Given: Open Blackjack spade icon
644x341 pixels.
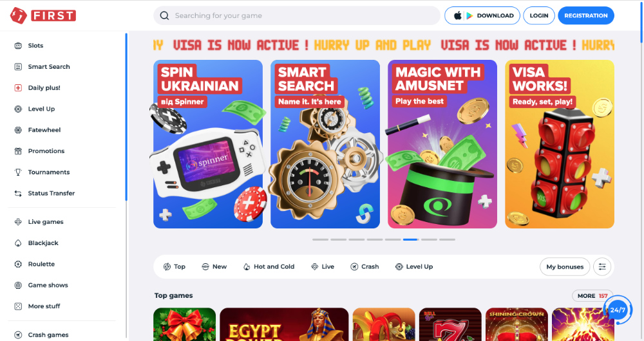Looking at the screenshot, I should (x=18, y=243).
